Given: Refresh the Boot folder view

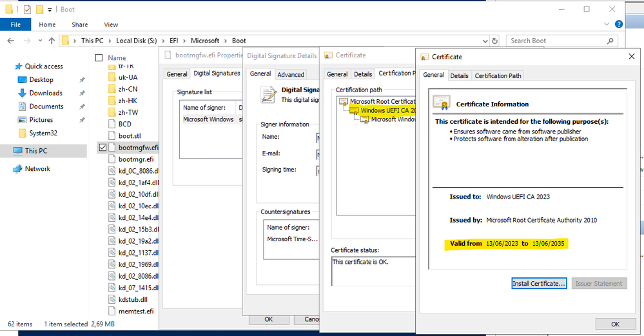Looking at the screenshot, I should point(495,41).
